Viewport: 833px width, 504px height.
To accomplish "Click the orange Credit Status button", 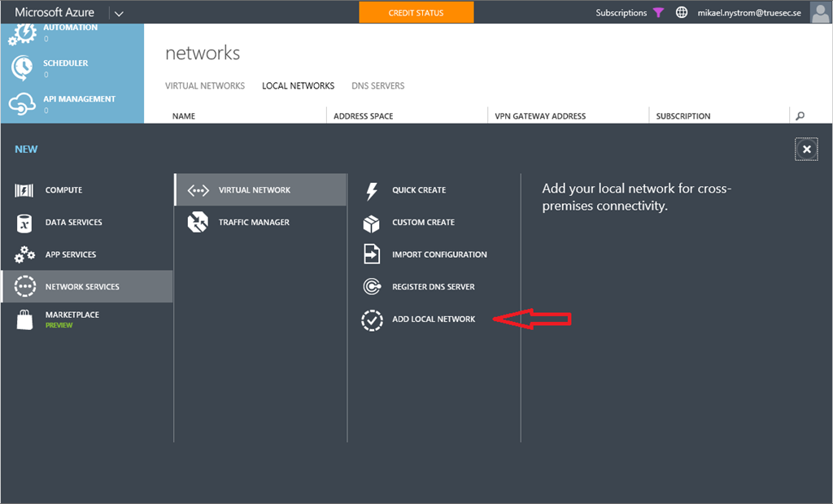I will tap(416, 12).
